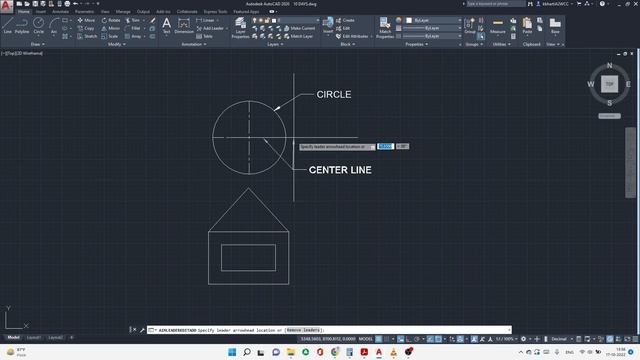Insert a Table from Annotation panel
The height and width of the screenshot is (360, 640).
click(204, 36)
